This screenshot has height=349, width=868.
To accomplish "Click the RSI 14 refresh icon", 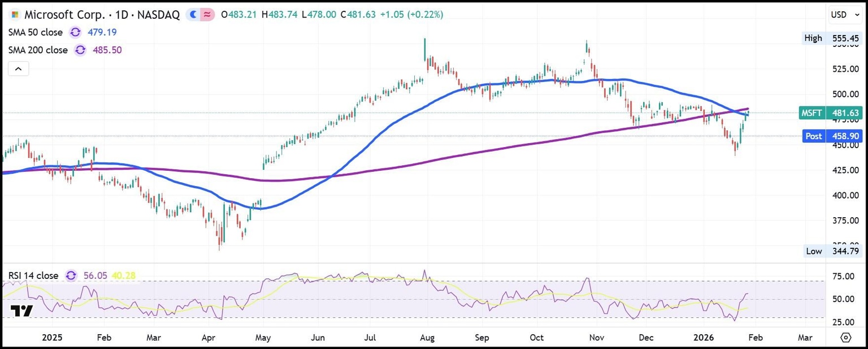I will click(71, 275).
